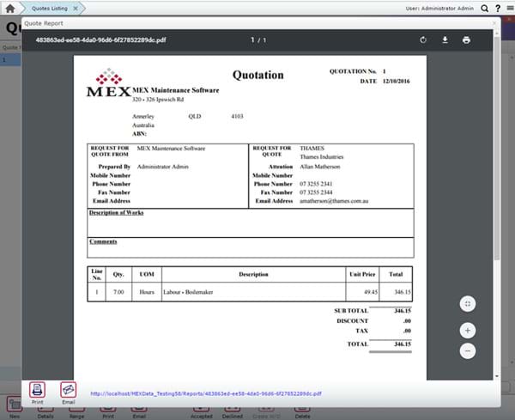Click the Print button in Quote Report
The image size is (515, 420).
[x=37, y=393]
